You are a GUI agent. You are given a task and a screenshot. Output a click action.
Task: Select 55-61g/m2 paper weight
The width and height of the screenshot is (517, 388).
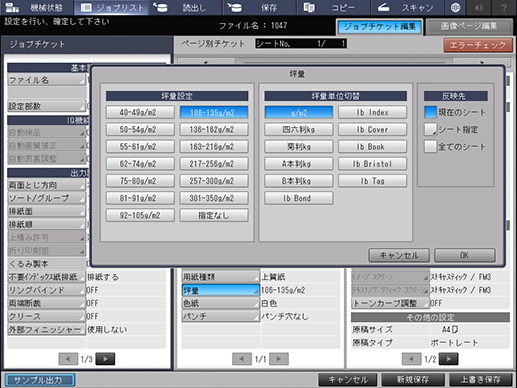click(x=140, y=147)
